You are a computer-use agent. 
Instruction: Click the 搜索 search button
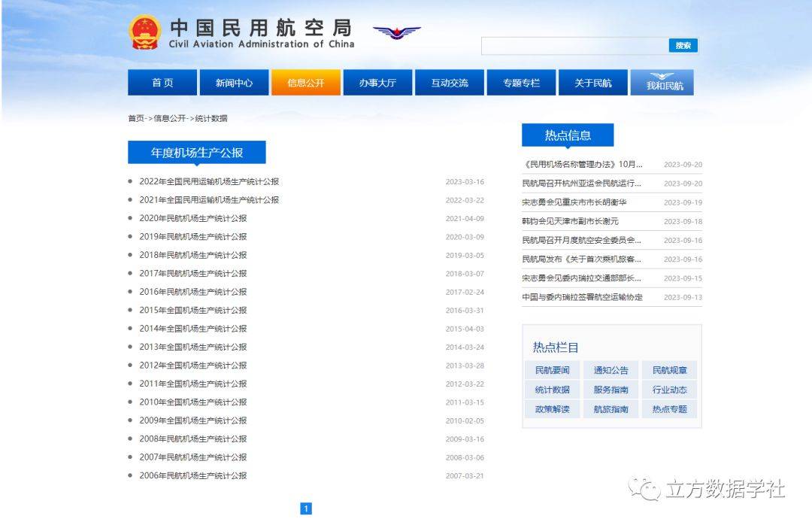(x=683, y=46)
